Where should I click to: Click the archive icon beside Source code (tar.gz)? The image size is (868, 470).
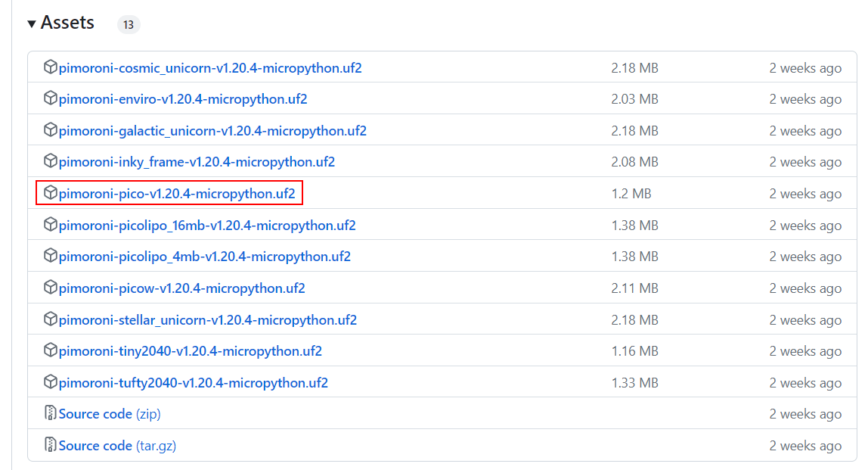tap(51, 445)
